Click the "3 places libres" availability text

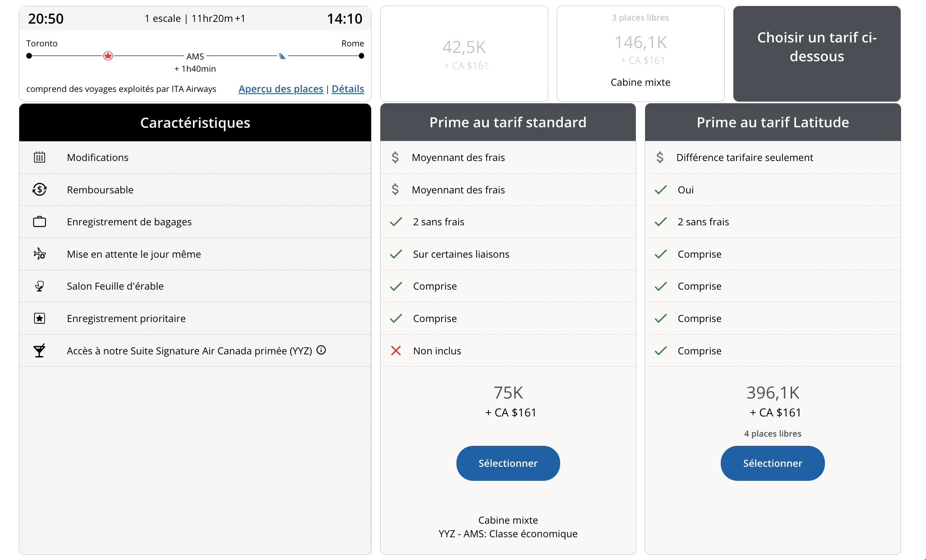click(641, 17)
